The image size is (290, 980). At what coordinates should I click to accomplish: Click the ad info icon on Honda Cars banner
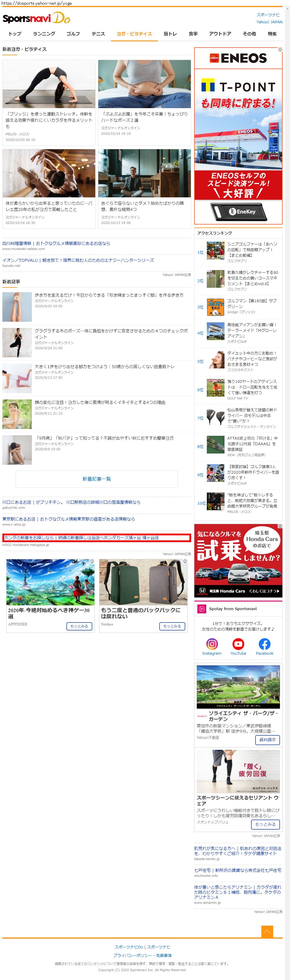(280, 526)
